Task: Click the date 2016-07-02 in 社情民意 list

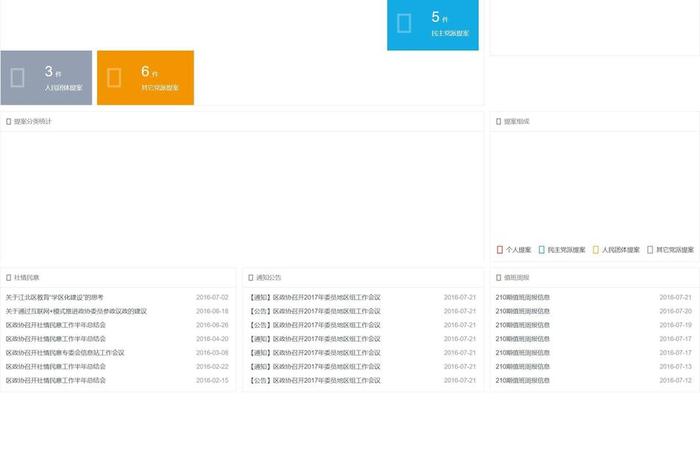Action: pos(212,297)
